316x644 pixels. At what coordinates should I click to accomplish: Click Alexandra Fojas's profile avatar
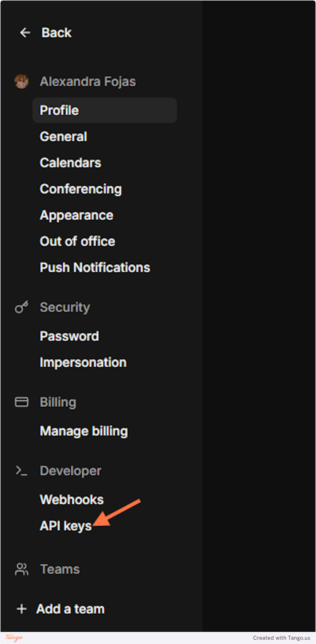point(22,82)
